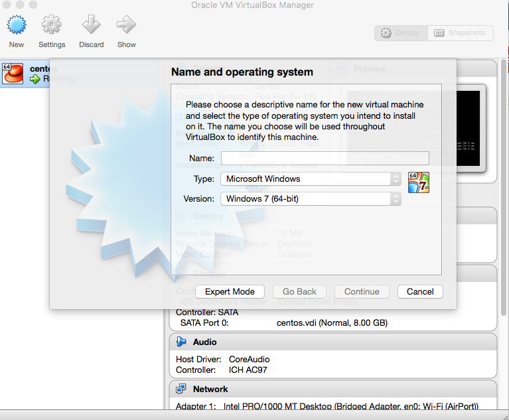
Task: Click the SATA Port 0 label
Action: (204, 323)
